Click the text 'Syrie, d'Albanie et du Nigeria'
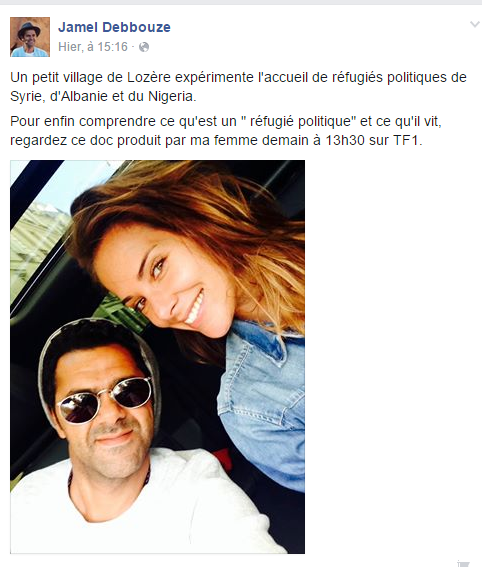Viewport: 482px width, 567px height. pyautogui.click(x=102, y=97)
